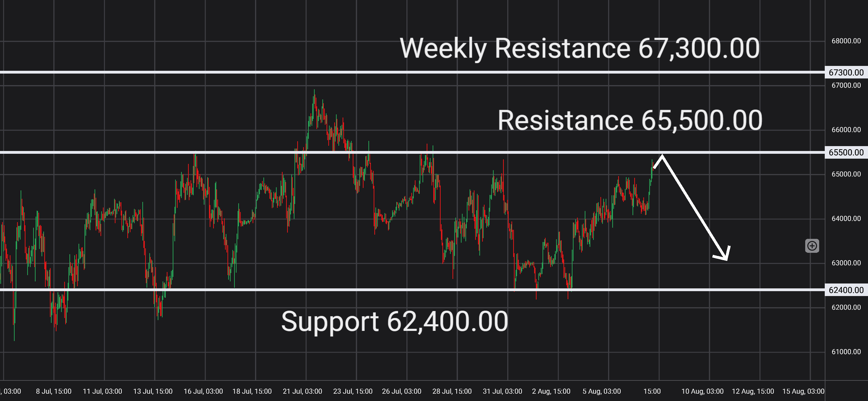This screenshot has width=868, height=401.
Task: Click the 10 Aug, 03:00 time label
Action: pyautogui.click(x=703, y=391)
